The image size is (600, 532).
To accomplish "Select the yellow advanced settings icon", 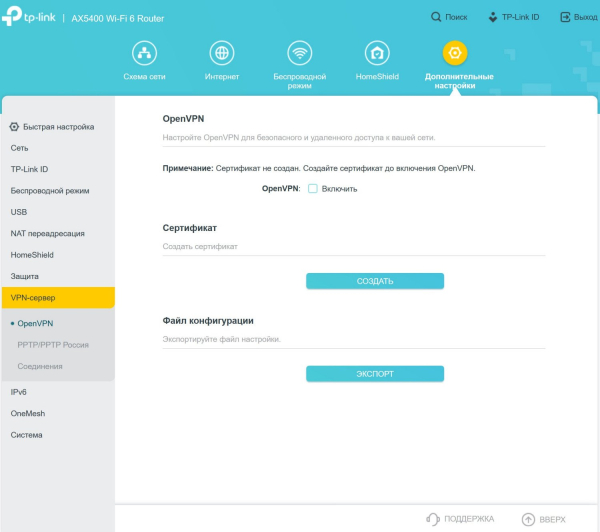I will (x=455, y=53).
